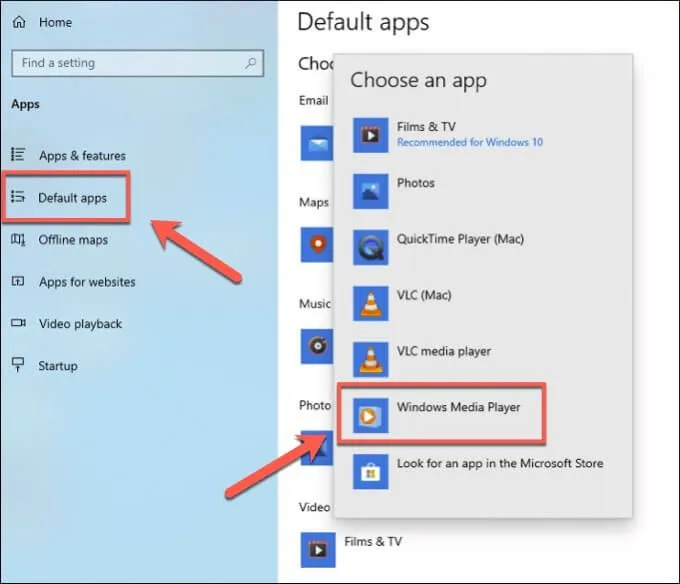The width and height of the screenshot is (680, 584).
Task: Click Recommended for Windows 10 text
Action: tap(470, 142)
